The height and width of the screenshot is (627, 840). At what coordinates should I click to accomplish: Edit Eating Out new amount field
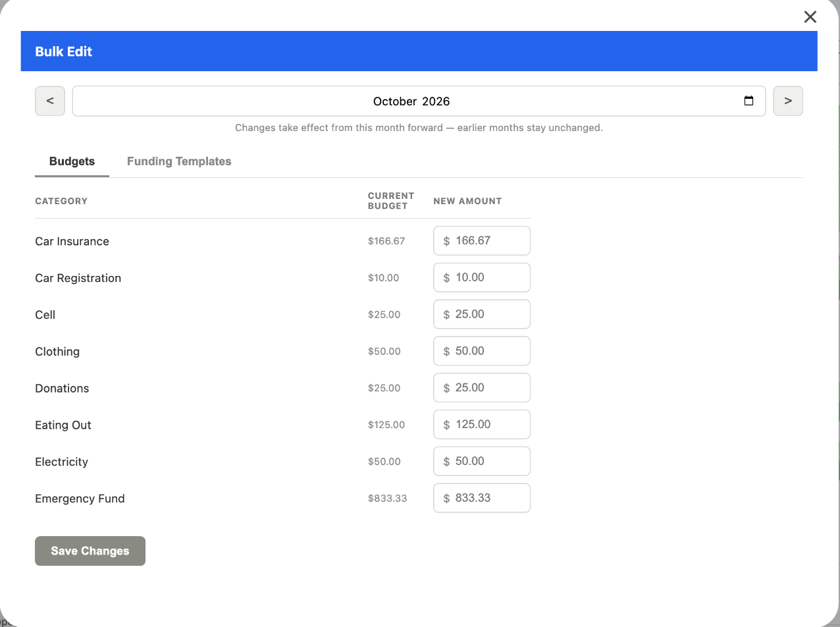(482, 425)
